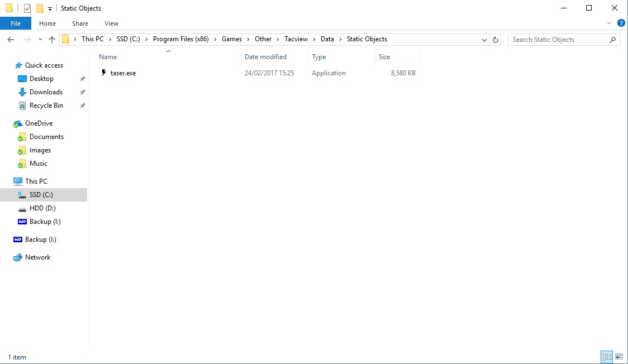This screenshot has height=364, width=628.
Task: Select Tacview breadcrumb in address bar
Action: pyautogui.click(x=296, y=39)
